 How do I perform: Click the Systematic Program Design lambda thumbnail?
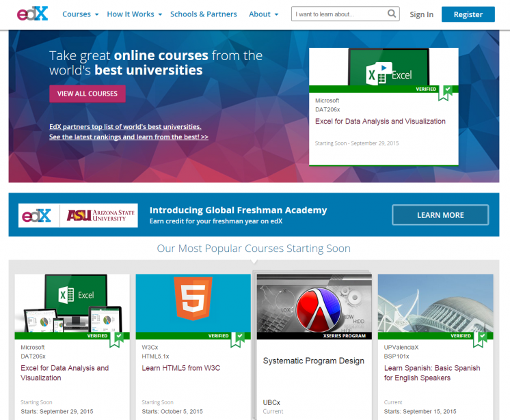pos(314,303)
